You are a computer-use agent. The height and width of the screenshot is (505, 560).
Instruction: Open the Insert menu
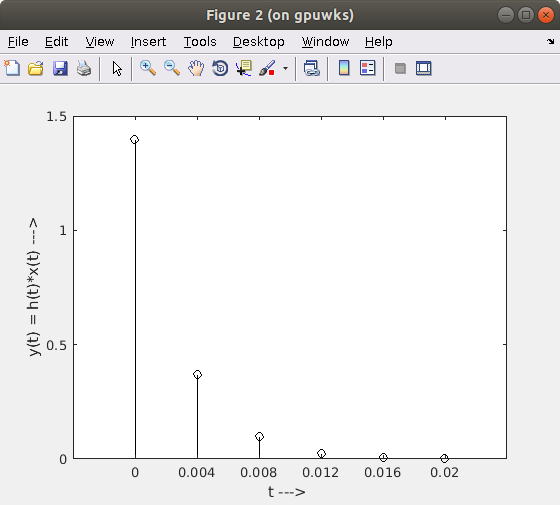pos(148,42)
